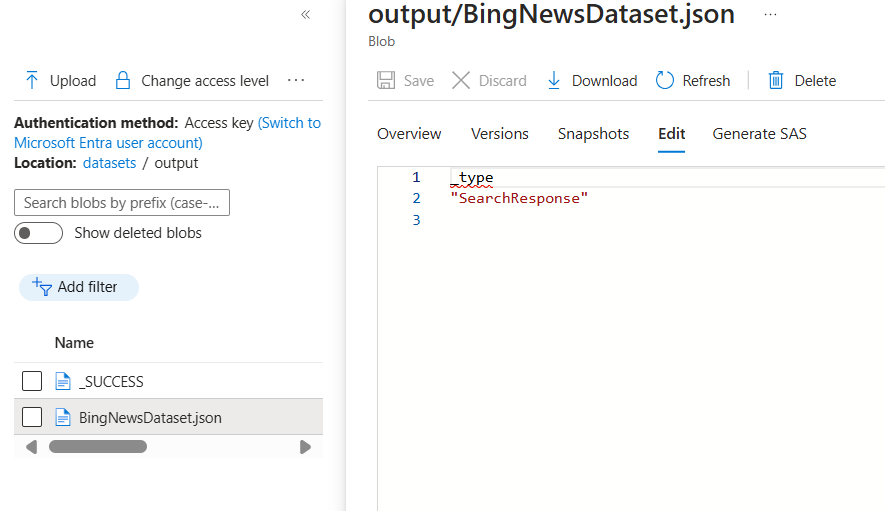The height and width of the screenshot is (511, 885).
Task: Click the output folder text in Location
Action: (176, 163)
